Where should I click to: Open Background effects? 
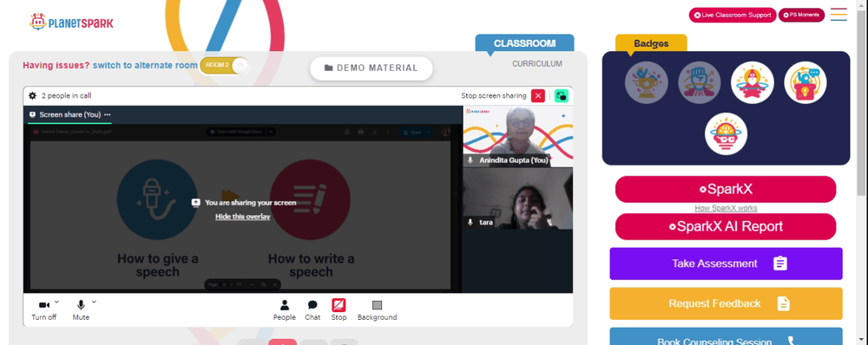377,310
